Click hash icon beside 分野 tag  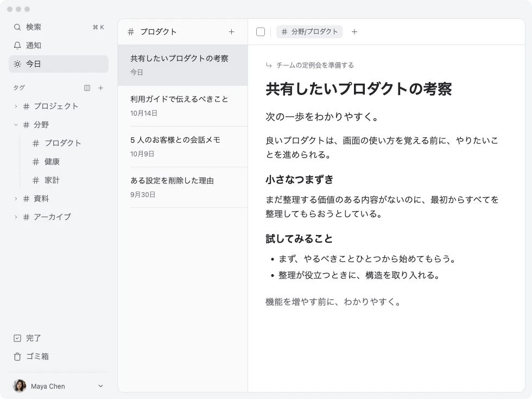pyautogui.click(x=27, y=125)
